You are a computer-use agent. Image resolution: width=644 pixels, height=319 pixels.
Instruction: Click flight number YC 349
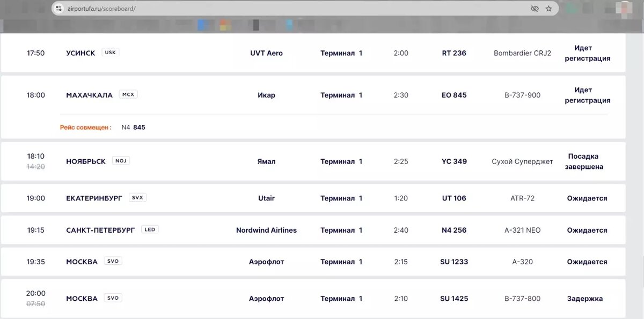pos(454,161)
